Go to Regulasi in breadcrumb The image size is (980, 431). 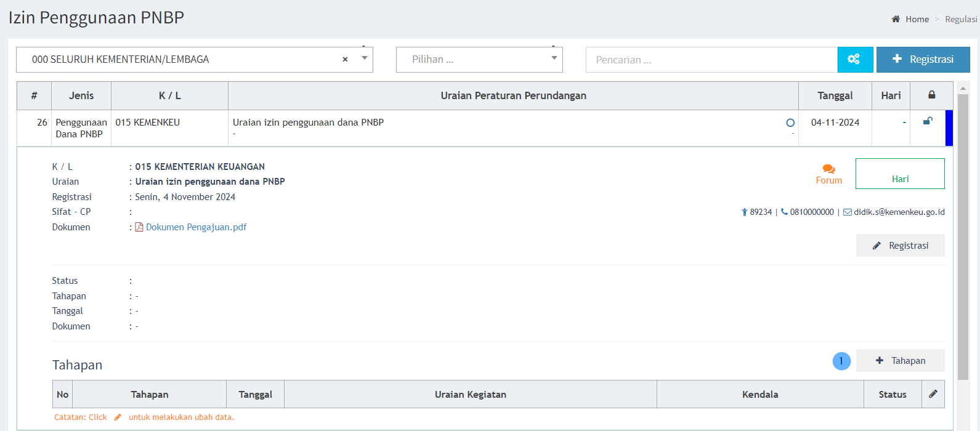coord(961,19)
